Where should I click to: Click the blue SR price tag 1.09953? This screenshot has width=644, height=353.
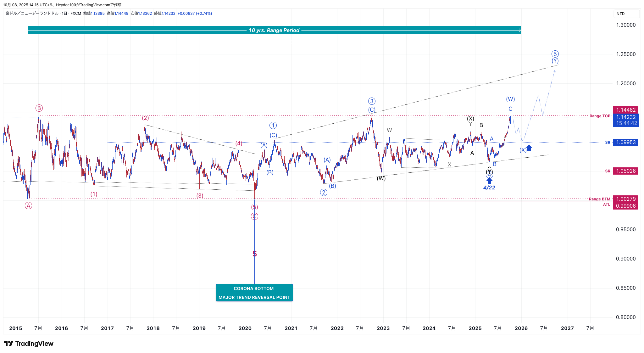625,142
